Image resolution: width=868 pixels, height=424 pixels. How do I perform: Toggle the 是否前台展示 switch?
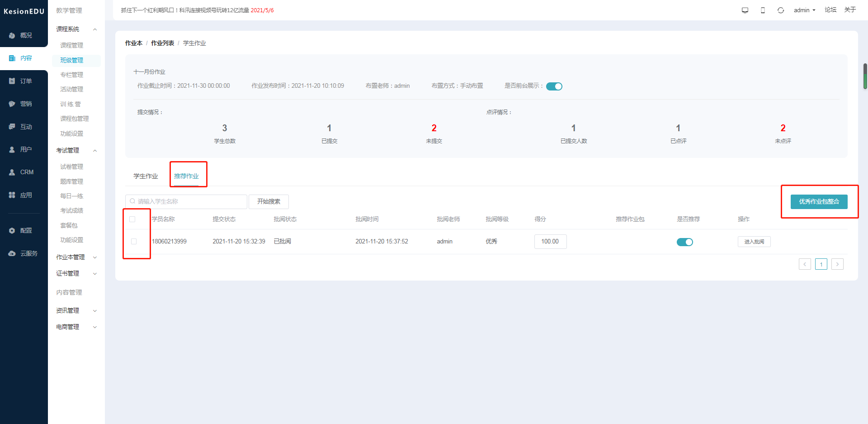coord(554,86)
